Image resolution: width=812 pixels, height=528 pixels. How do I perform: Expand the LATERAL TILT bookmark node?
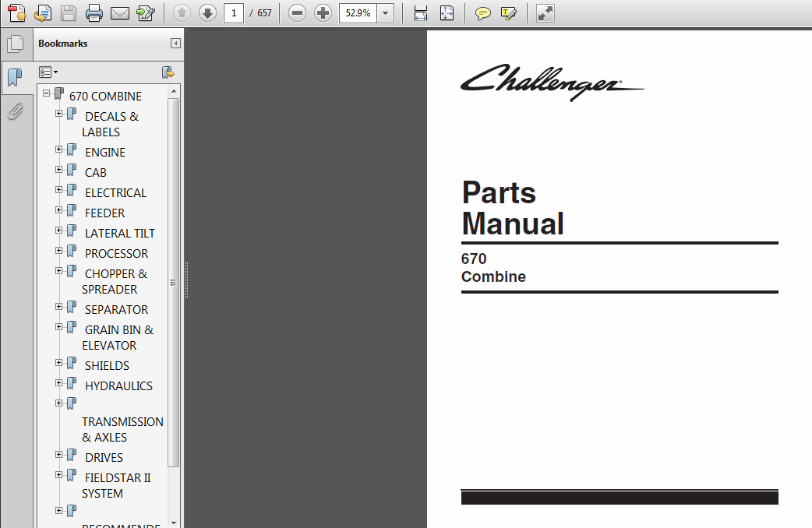point(58,230)
